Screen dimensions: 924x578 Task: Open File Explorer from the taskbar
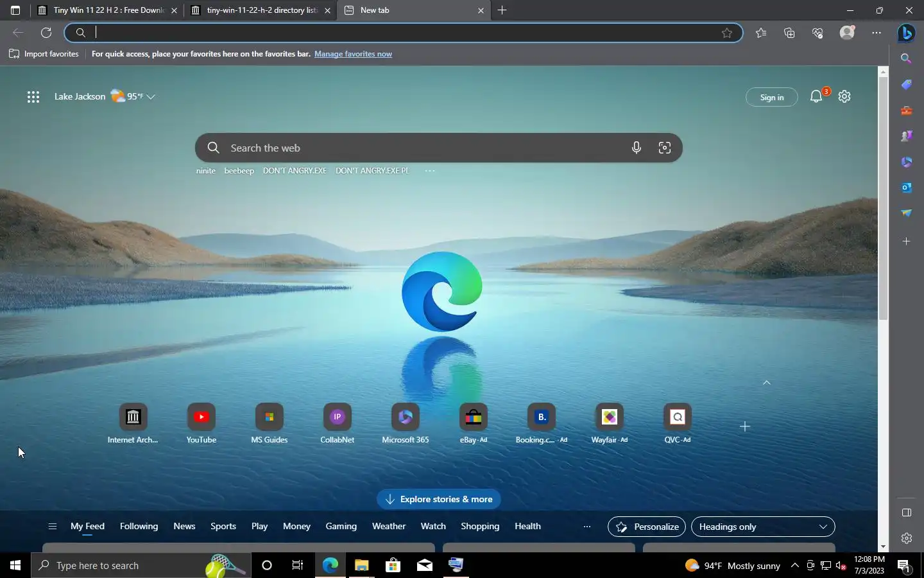(361, 565)
